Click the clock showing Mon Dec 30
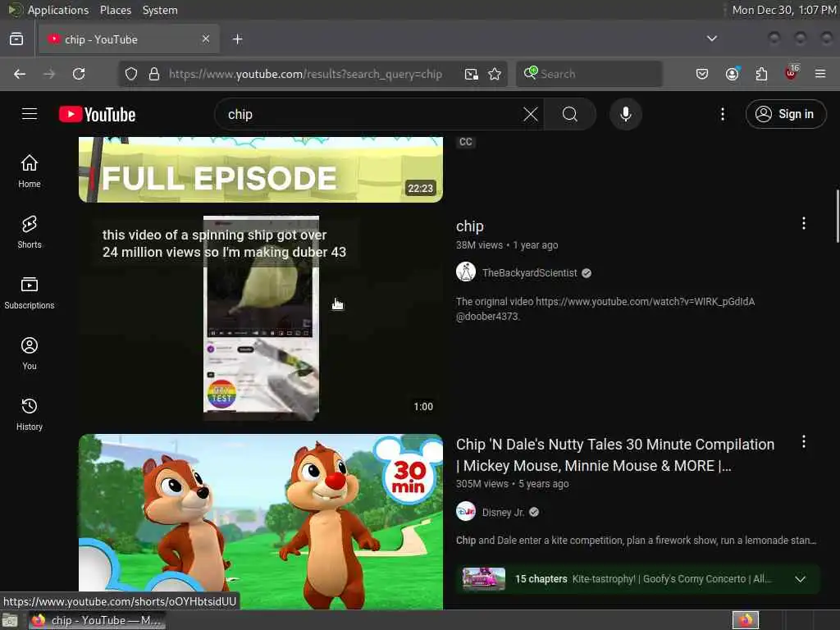This screenshot has height=630, width=840. pyautogui.click(x=783, y=10)
